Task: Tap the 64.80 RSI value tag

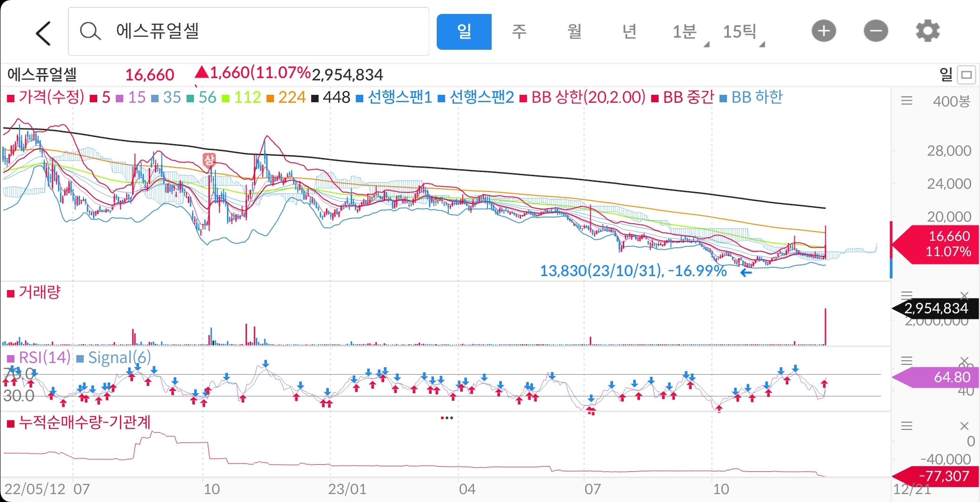Action: [935, 377]
